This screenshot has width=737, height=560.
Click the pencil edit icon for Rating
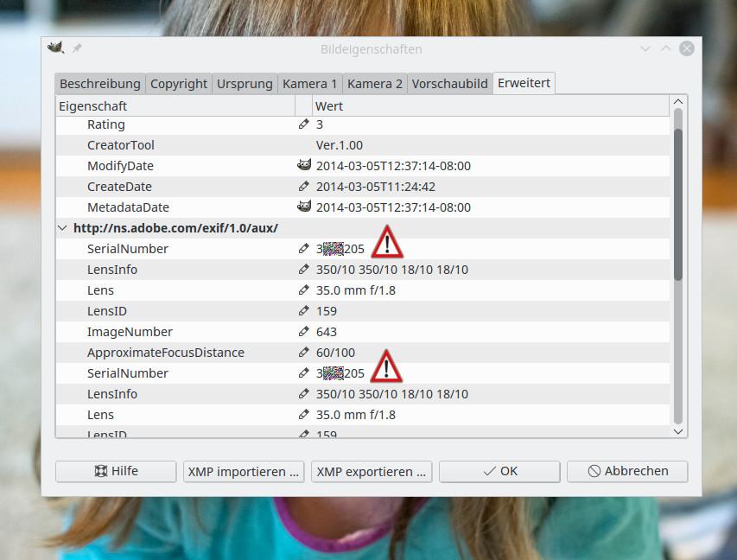tap(303, 124)
